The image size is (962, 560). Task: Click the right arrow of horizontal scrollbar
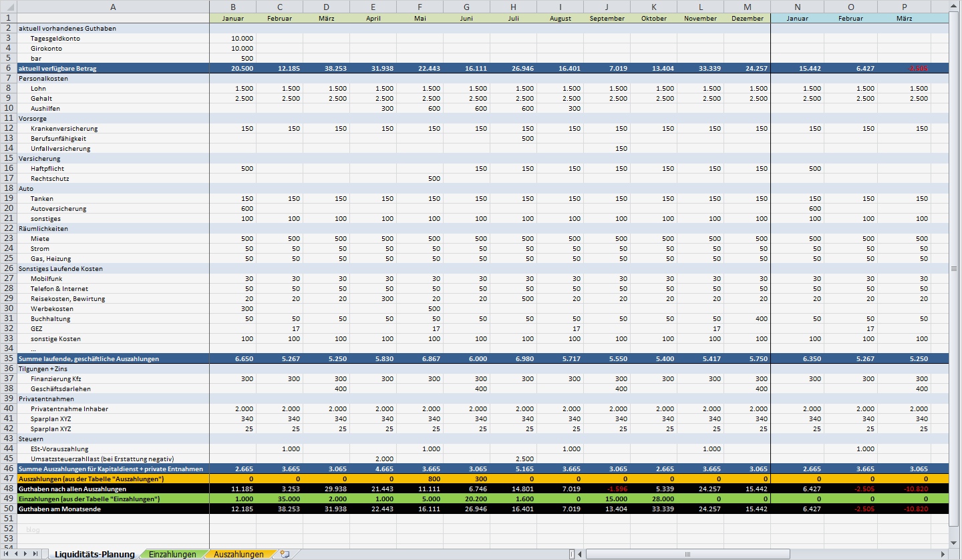point(942,554)
